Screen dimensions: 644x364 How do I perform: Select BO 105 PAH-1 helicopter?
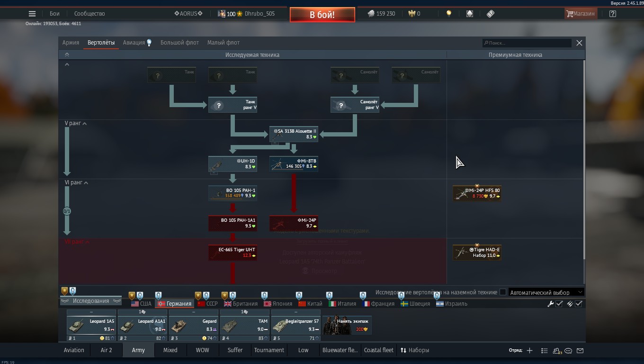pyautogui.click(x=233, y=193)
